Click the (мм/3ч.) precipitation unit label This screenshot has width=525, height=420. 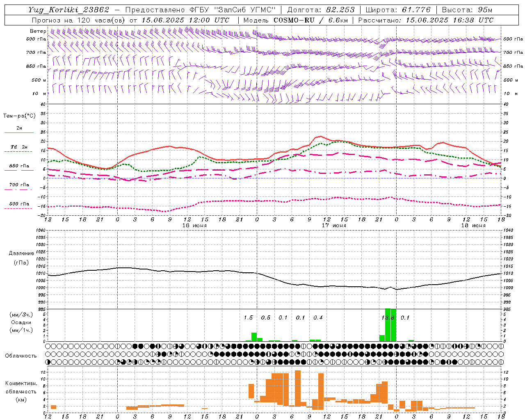click(21, 315)
